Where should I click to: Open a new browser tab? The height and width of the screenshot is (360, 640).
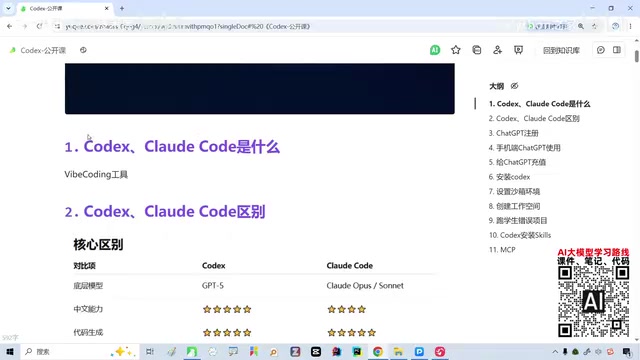click(122, 8)
